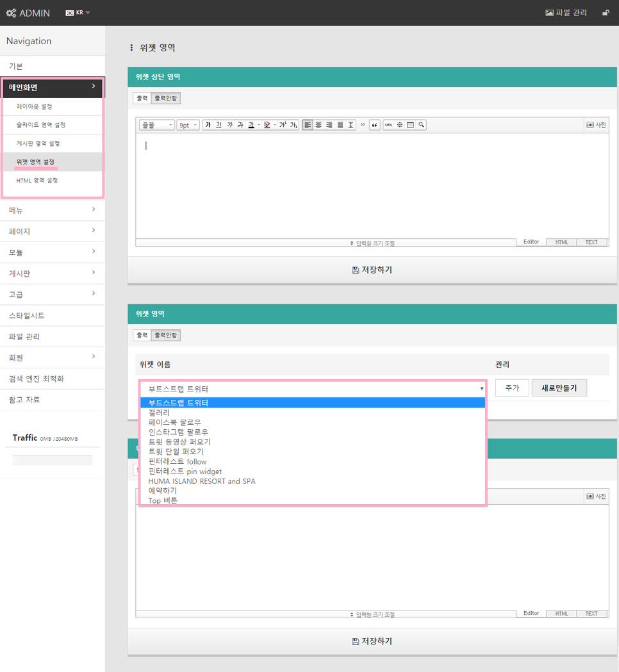
Task: Open find and replace with the magnifier icon
Action: 421,125
